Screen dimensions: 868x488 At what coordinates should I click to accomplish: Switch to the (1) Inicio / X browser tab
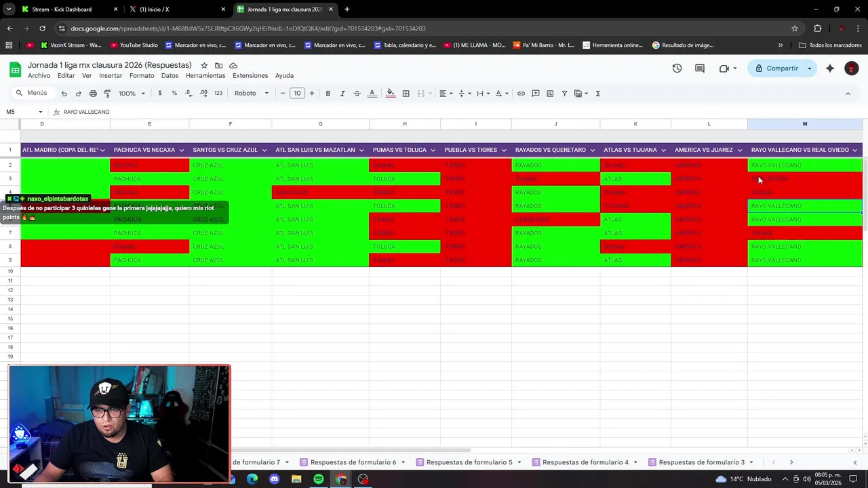click(x=178, y=9)
